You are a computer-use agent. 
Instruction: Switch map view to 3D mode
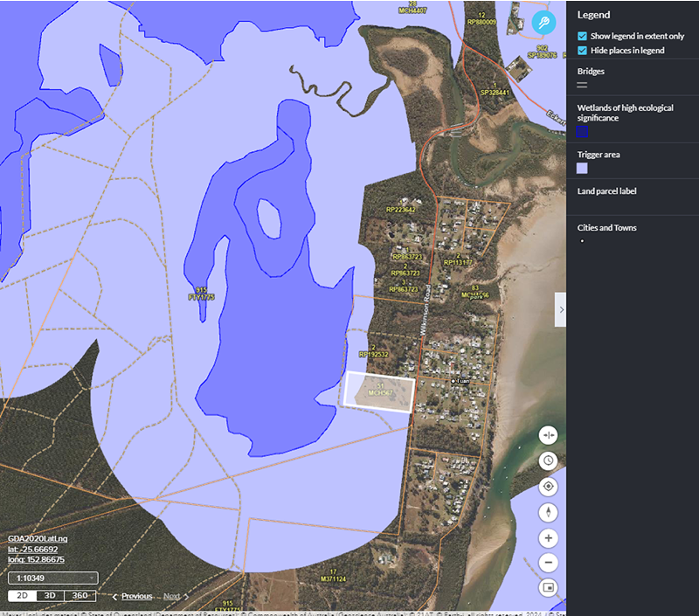(51, 596)
